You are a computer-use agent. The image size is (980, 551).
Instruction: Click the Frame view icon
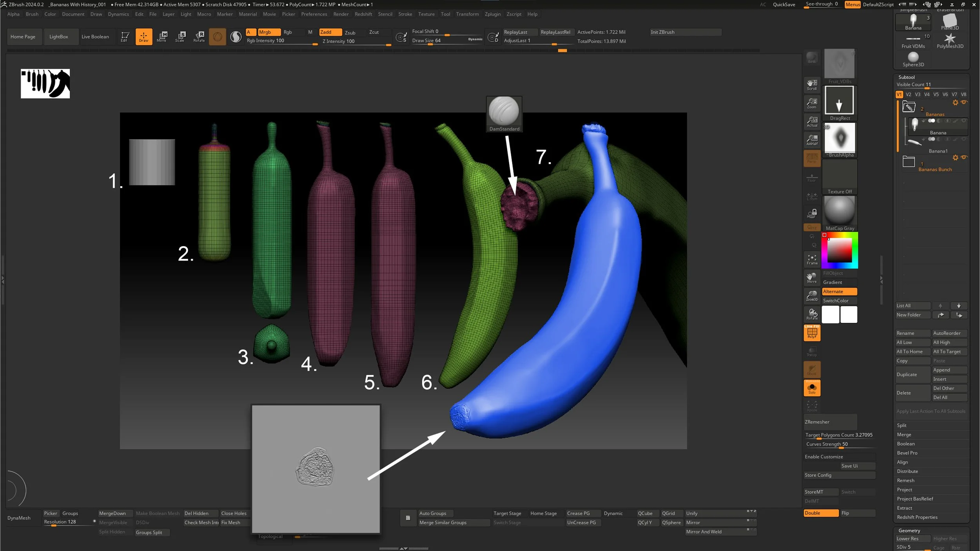812,259
